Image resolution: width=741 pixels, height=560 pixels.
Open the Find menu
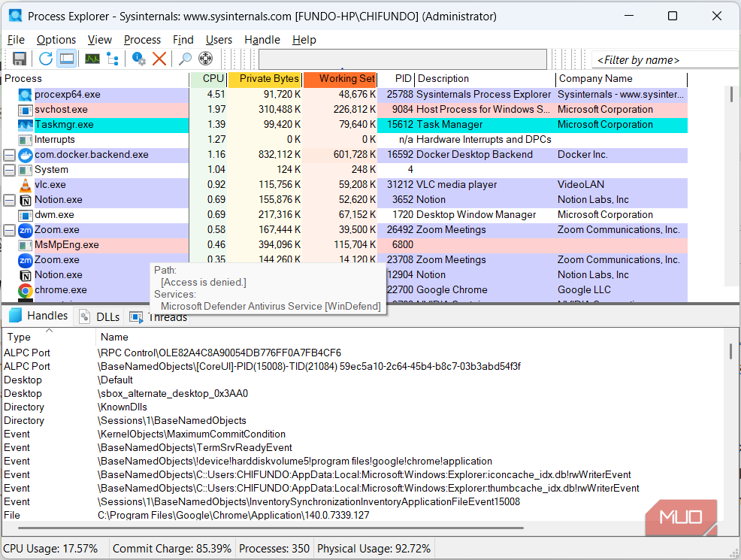coord(183,40)
